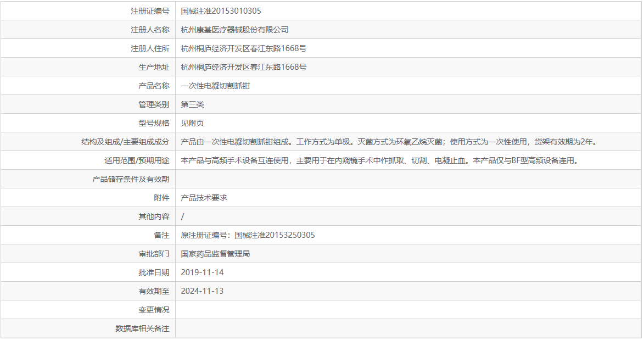The width and height of the screenshot is (644, 340).
Task: Click the 有效期至 label
Action: [154, 291]
